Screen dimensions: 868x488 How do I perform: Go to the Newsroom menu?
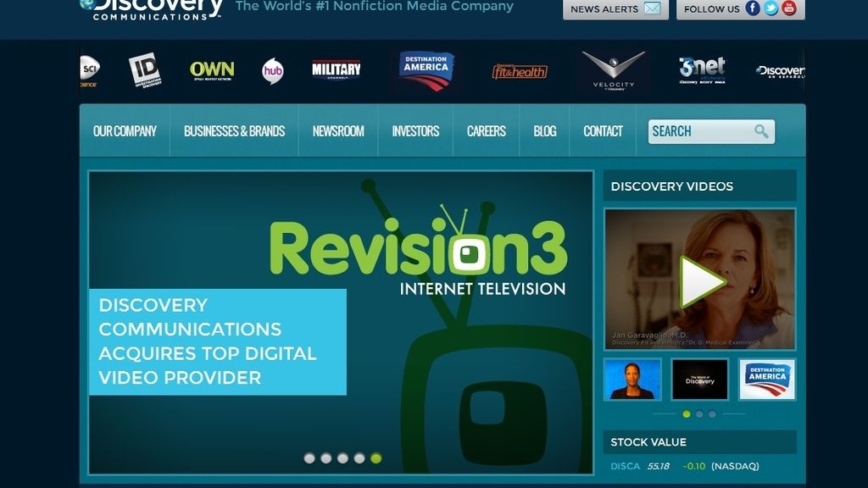click(x=338, y=131)
